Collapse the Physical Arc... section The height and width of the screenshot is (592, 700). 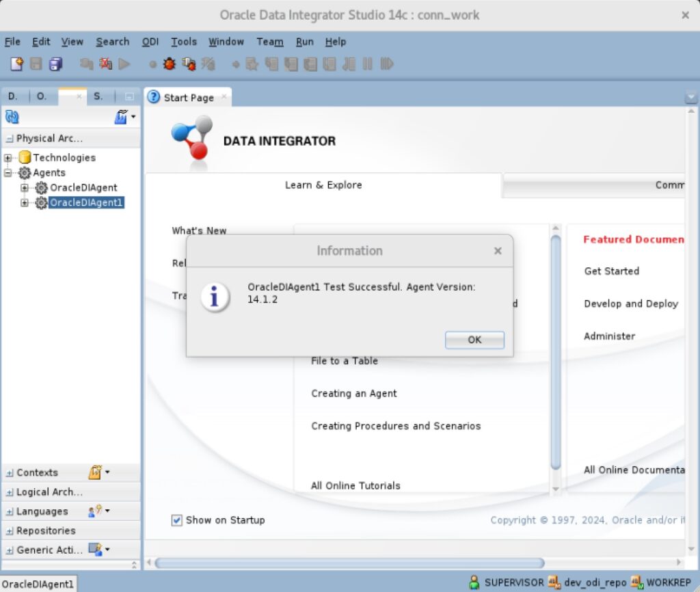[10, 139]
